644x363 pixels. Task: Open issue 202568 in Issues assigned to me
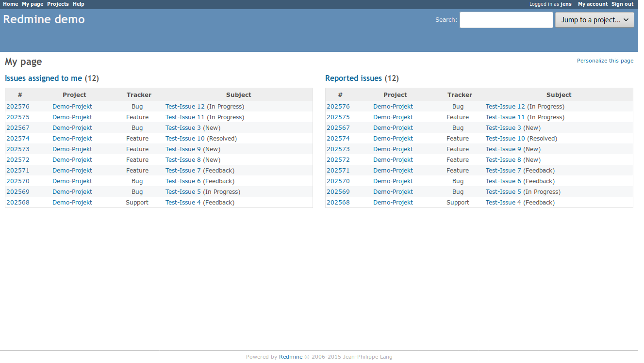click(x=18, y=203)
